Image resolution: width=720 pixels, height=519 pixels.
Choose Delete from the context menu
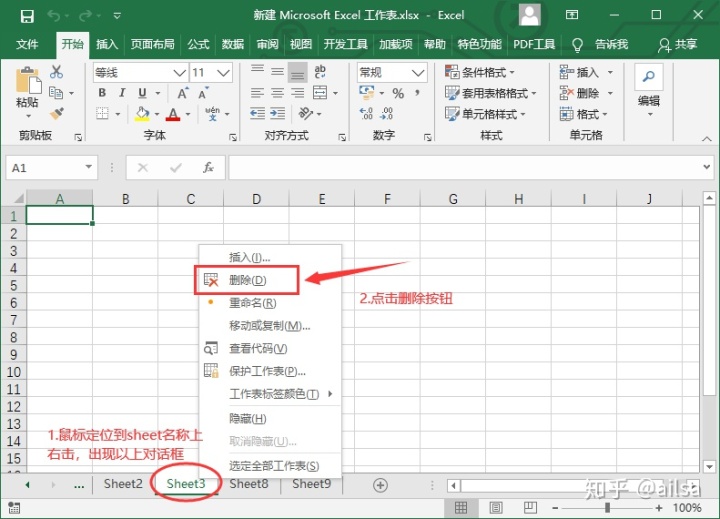[247, 280]
